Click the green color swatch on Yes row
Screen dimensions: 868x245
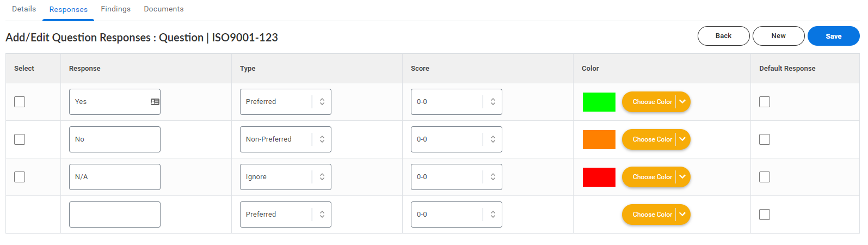click(599, 102)
